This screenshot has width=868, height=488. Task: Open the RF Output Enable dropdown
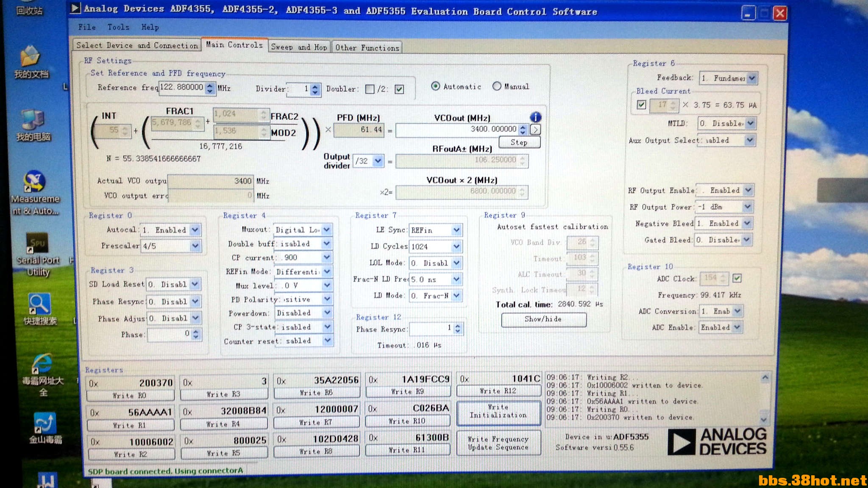(724, 190)
